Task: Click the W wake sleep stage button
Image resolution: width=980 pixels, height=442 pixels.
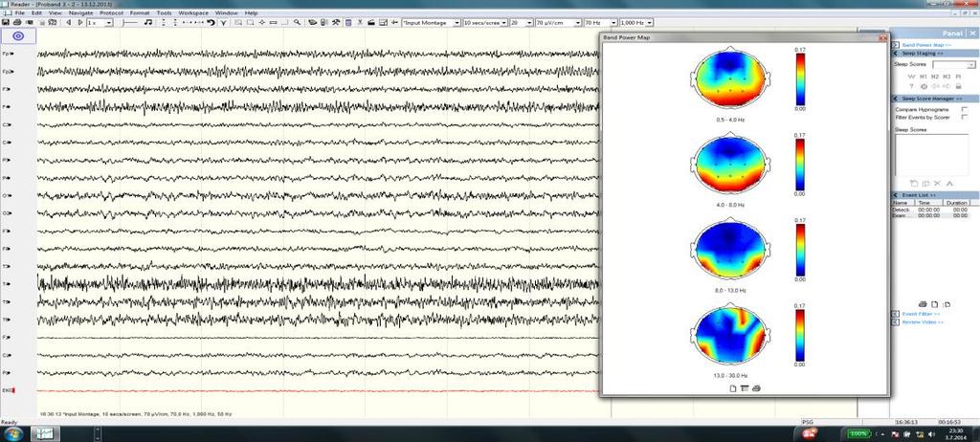Action: [911, 77]
